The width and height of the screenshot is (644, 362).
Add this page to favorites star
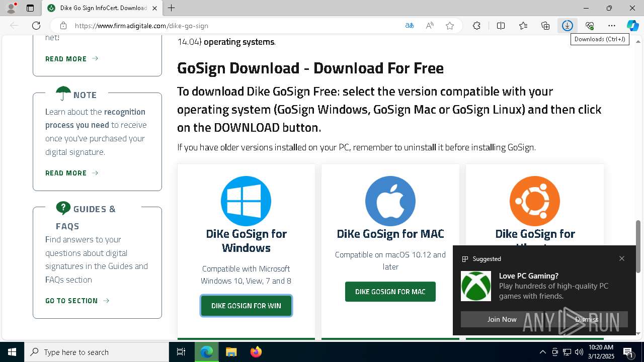tap(450, 26)
